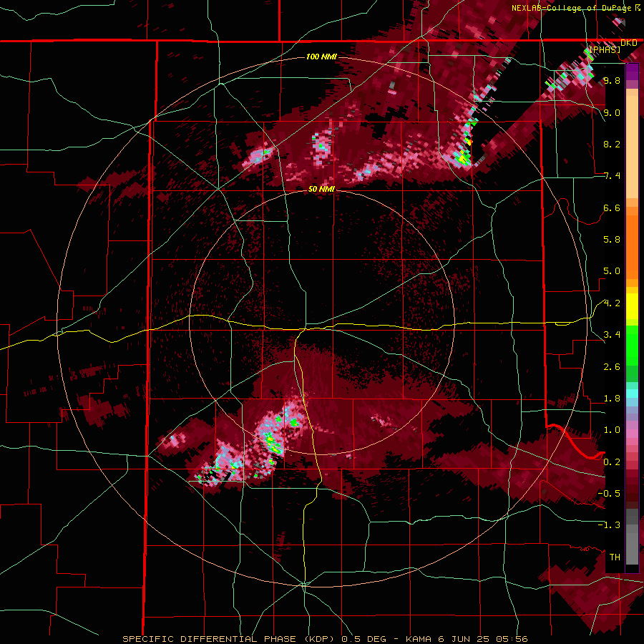Click the 2.6 scale value
Image resolution: width=644 pixels, height=644 pixels.
(612, 366)
